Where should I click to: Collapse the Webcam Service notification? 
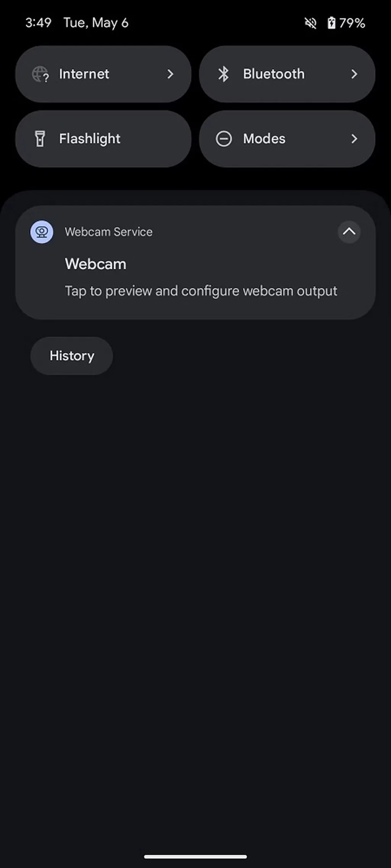349,231
